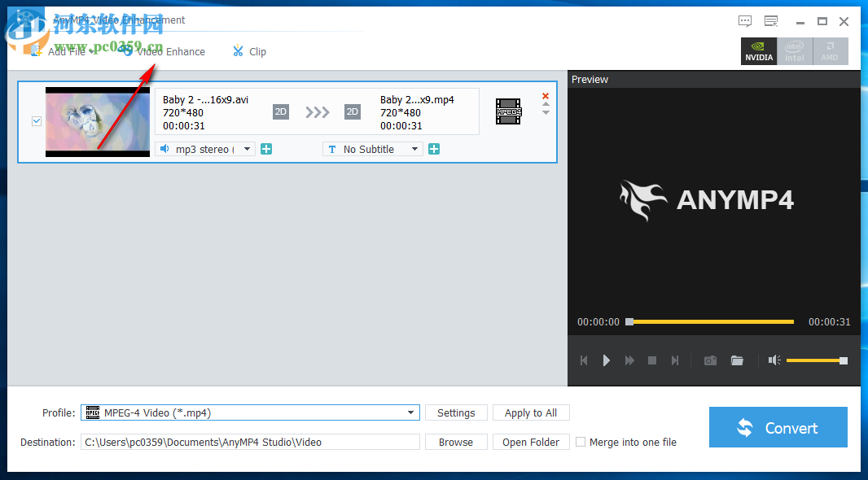Image resolution: width=868 pixels, height=480 pixels.
Task: Click the 2D output format badge
Action: coord(352,111)
